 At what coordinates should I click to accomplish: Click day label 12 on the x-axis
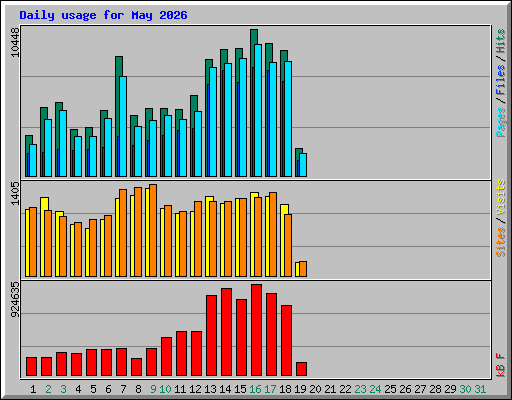tap(195, 389)
